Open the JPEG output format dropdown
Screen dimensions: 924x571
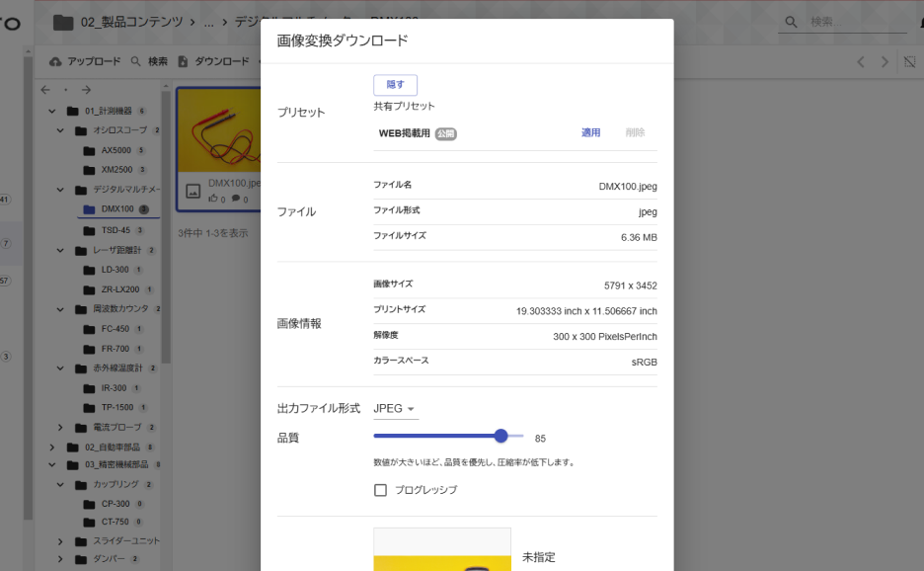[x=394, y=406]
